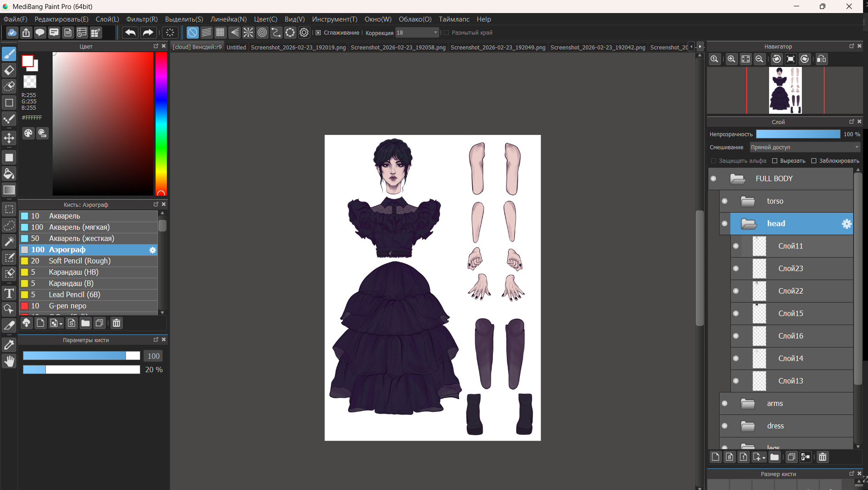Hide the Слой11 layer visibility

click(736, 246)
